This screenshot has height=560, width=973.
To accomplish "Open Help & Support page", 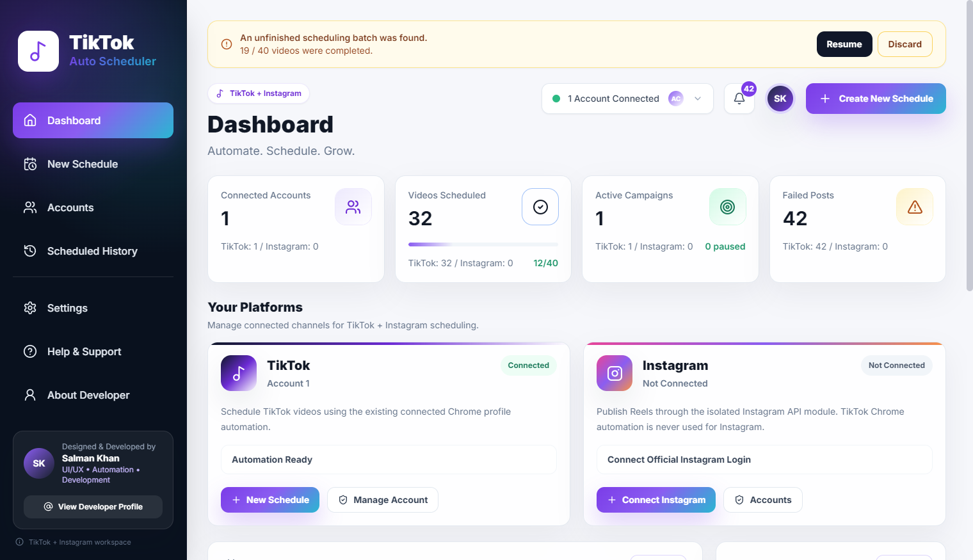I will [x=93, y=351].
